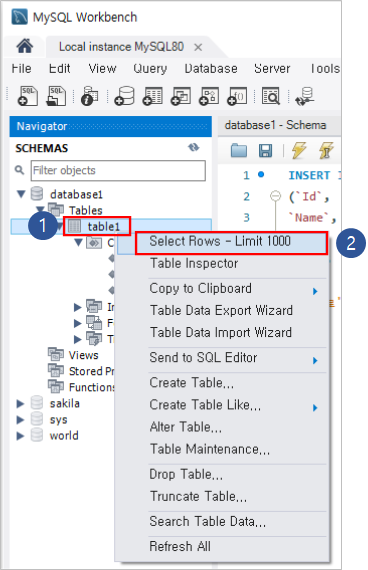Expand the Triggers node under table1

[77, 339]
